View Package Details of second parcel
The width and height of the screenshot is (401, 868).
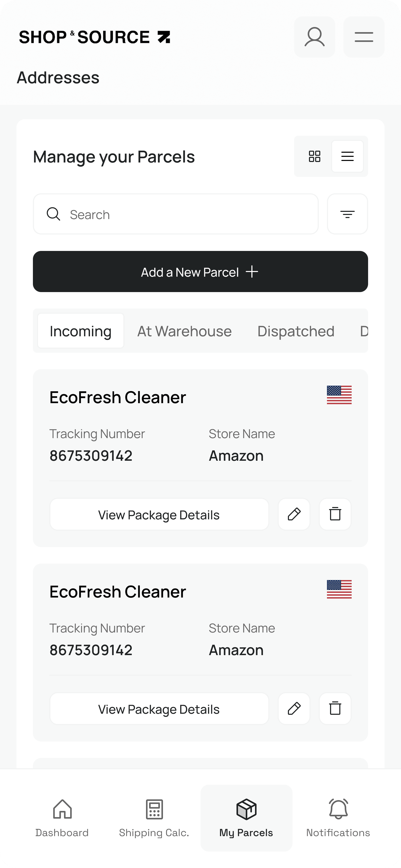click(159, 709)
